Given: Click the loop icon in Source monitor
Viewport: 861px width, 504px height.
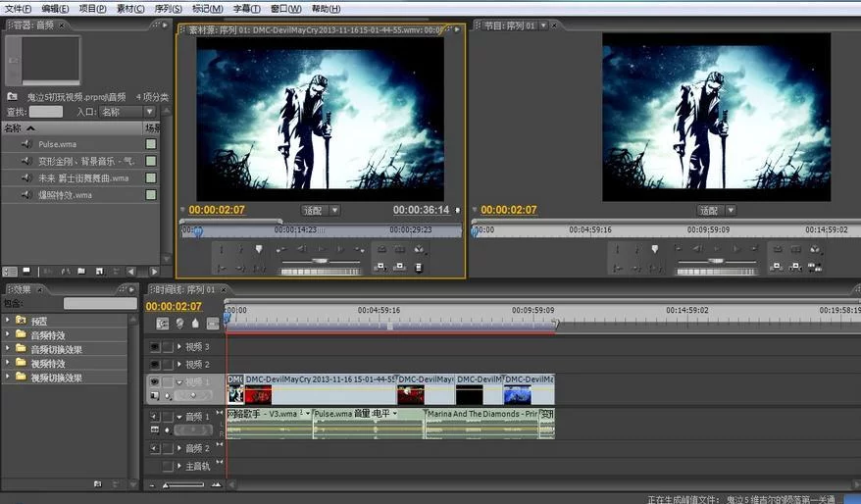Looking at the screenshot, I should (381, 250).
